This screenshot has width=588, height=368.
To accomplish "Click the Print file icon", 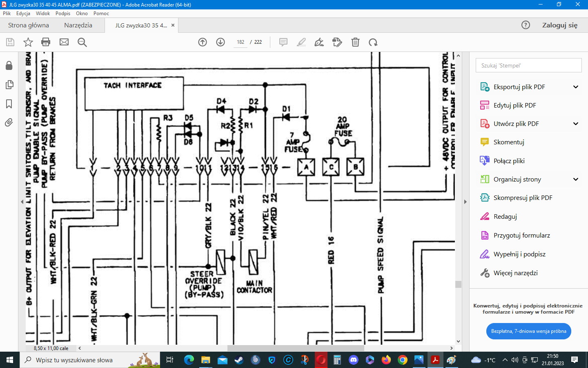I will [46, 42].
